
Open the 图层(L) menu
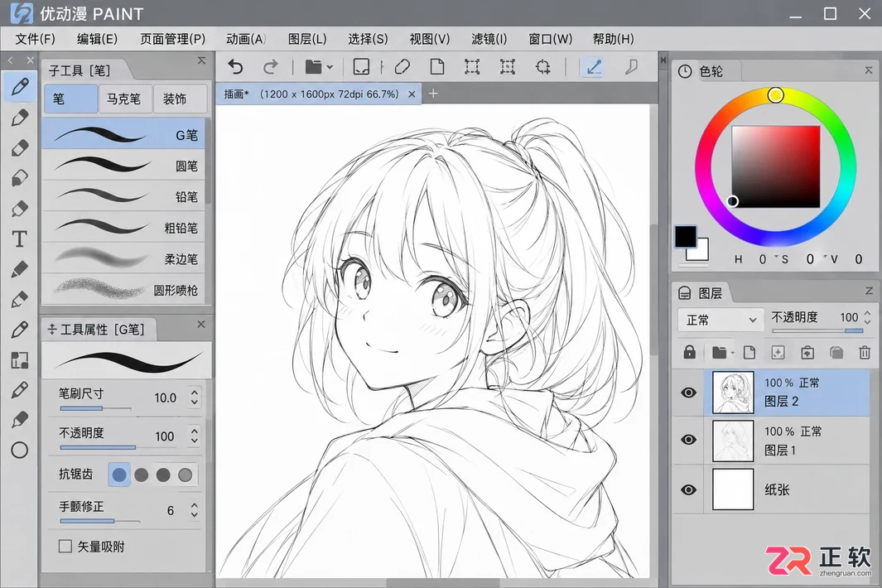(307, 39)
